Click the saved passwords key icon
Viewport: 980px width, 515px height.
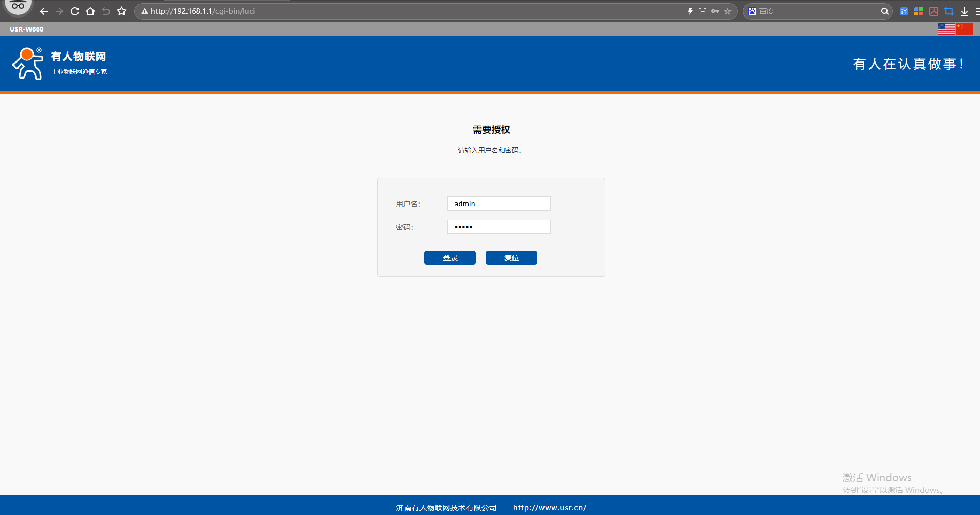pyautogui.click(x=715, y=11)
